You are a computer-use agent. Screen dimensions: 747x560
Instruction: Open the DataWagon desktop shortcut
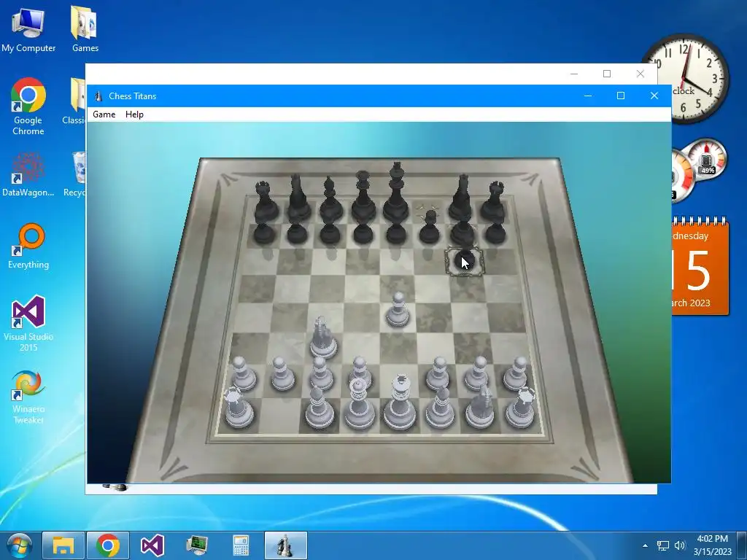click(28, 174)
